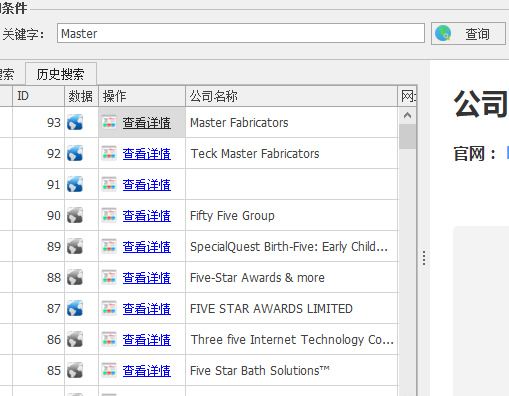The width and height of the screenshot is (509, 396).
Task: Open 查看详情 for Fifty Five Group
Action: click(x=147, y=216)
